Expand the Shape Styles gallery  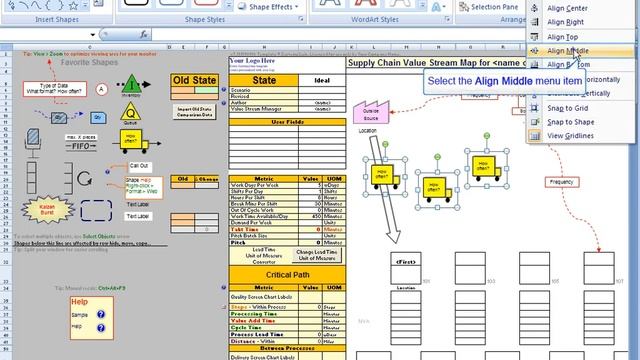pyautogui.click(x=229, y=6)
